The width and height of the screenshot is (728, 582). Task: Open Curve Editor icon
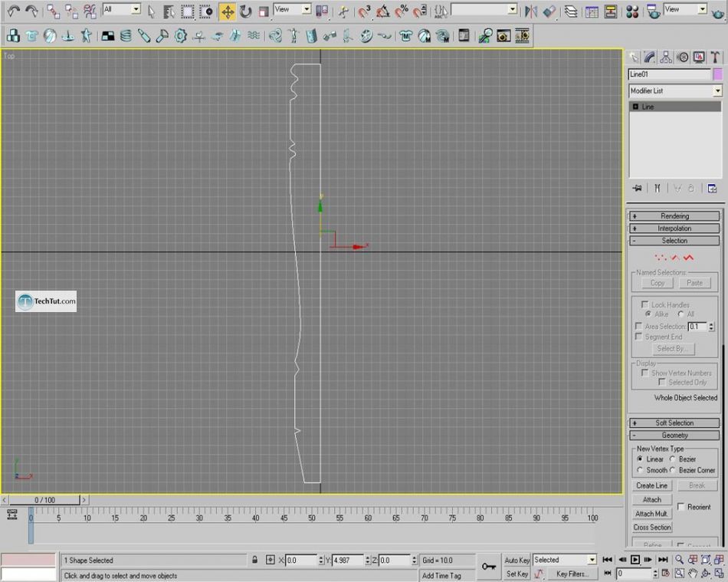click(x=592, y=12)
